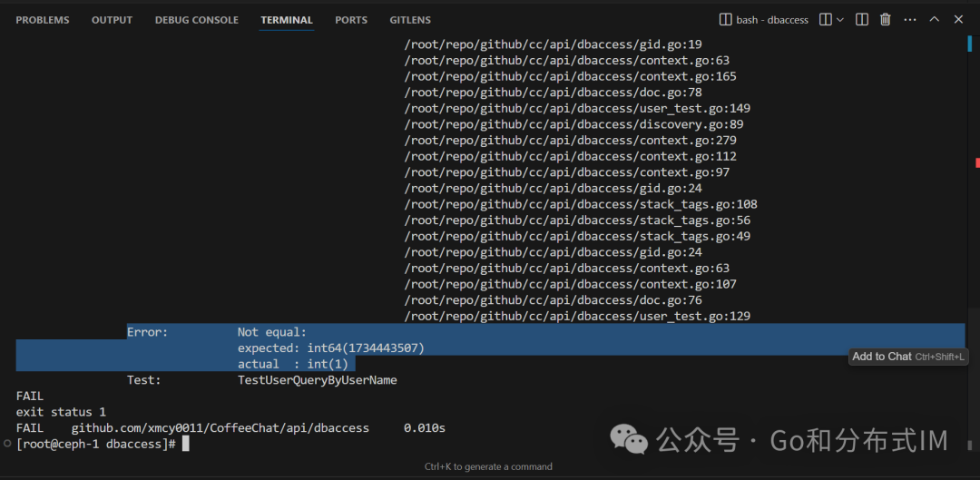
Task: Maximize panel size with the up chevron
Action: coord(934,20)
